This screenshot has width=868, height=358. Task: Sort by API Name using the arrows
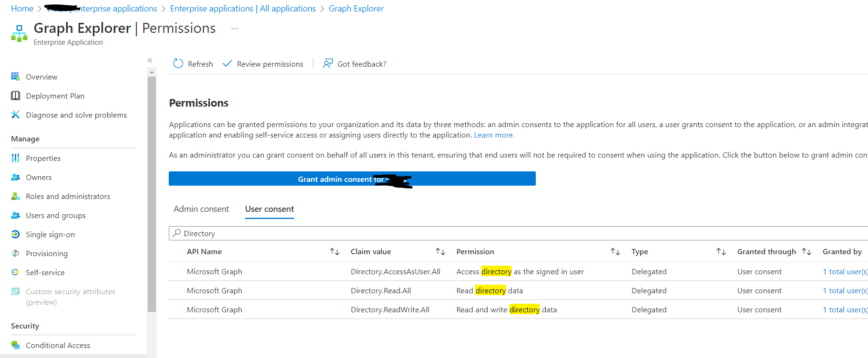click(x=335, y=251)
